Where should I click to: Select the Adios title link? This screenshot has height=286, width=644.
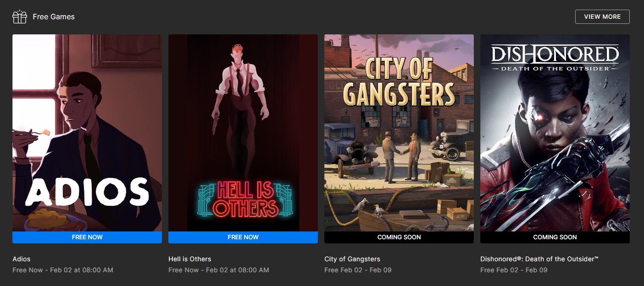click(x=22, y=259)
